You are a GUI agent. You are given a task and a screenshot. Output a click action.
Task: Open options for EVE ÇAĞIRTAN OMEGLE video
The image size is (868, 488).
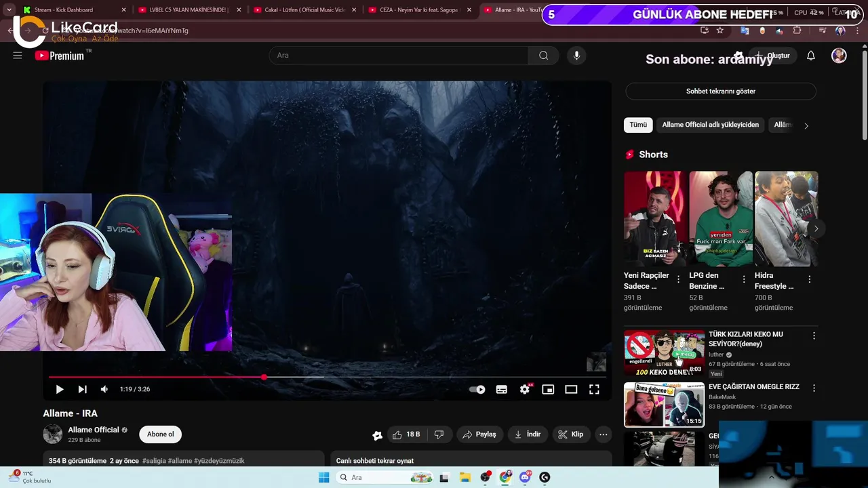point(814,388)
